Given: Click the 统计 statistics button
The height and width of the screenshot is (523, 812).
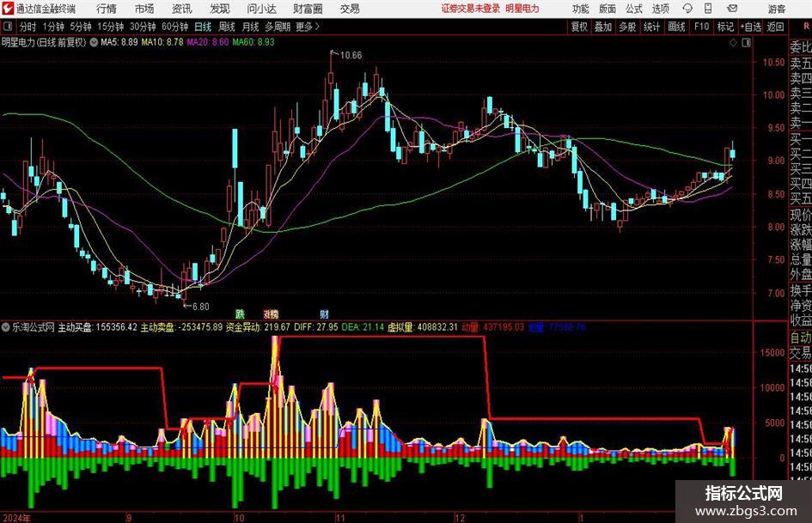Looking at the screenshot, I should [651, 27].
